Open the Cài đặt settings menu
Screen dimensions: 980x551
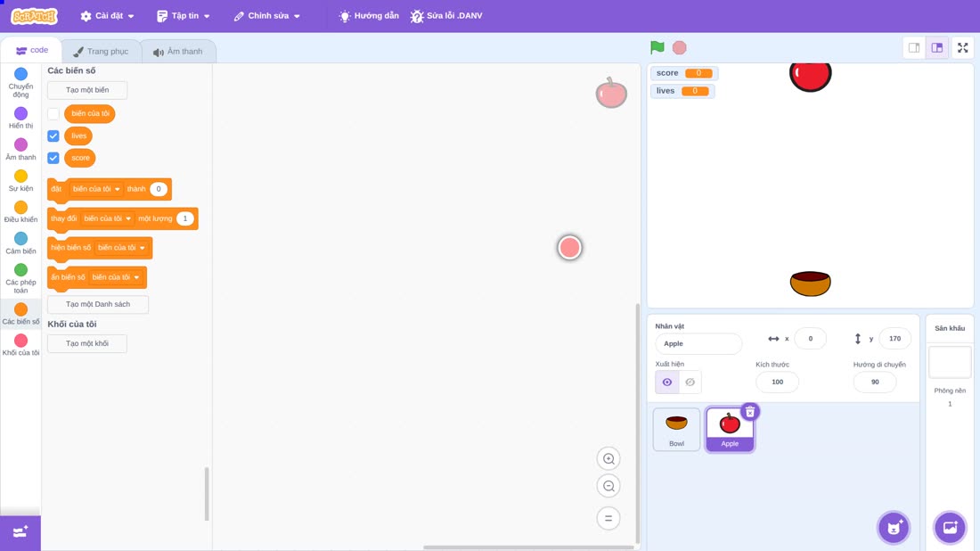click(107, 16)
